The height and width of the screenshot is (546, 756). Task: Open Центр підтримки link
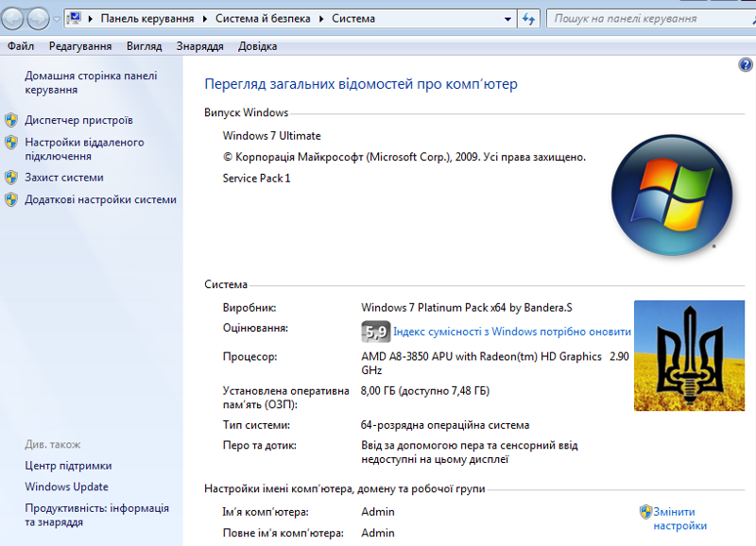pos(68,466)
